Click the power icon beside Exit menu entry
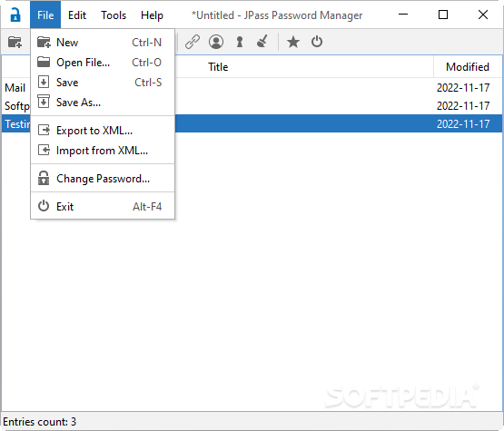Screen dimensions: 504x431 click(x=44, y=206)
